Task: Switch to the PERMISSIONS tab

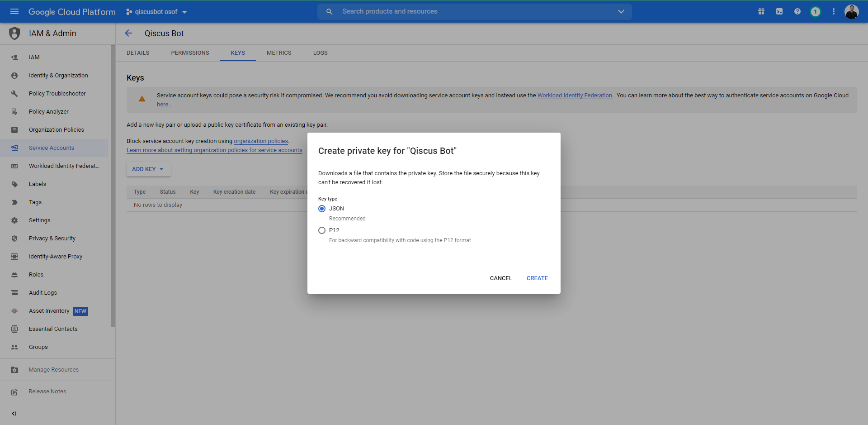Action: [x=190, y=53]
